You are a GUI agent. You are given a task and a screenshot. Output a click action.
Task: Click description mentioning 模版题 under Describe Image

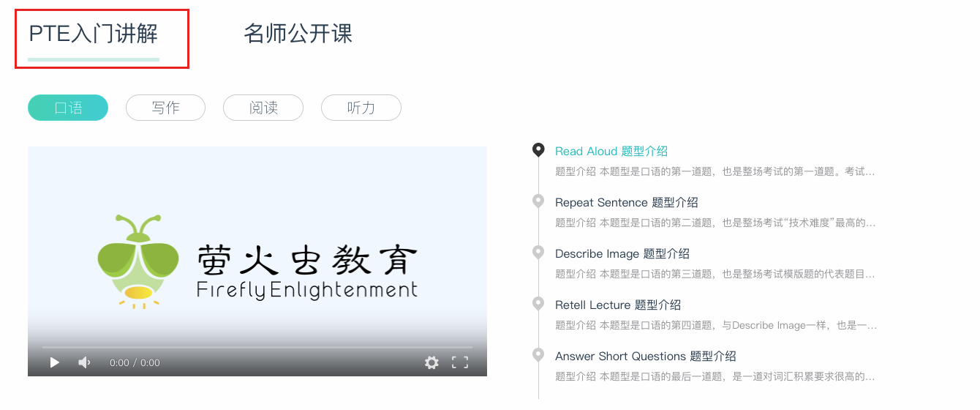click(x=715, y=274)
